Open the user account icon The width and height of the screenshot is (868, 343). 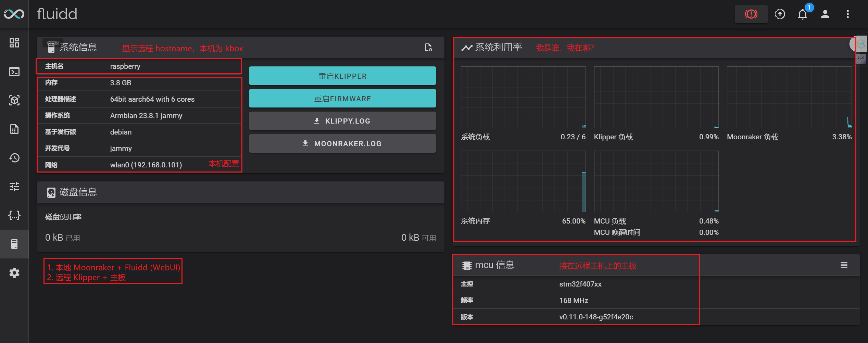(x=825, y=14)
